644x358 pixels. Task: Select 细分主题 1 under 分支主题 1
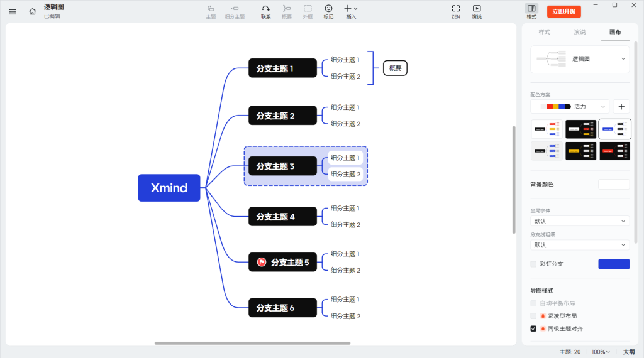[345, 60]
